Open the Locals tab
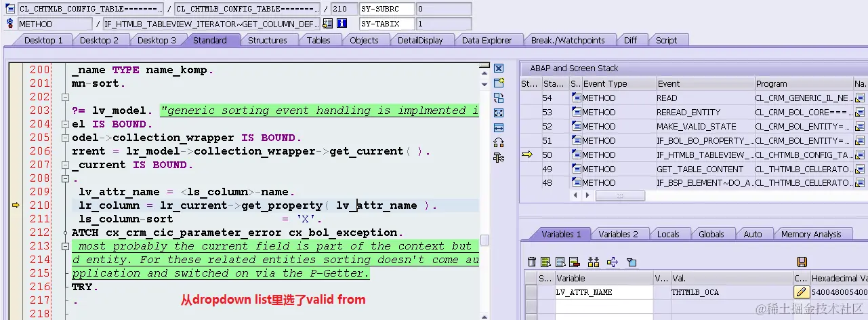The width and height of the screenshot is (868, 320). [x=667, y=234]
